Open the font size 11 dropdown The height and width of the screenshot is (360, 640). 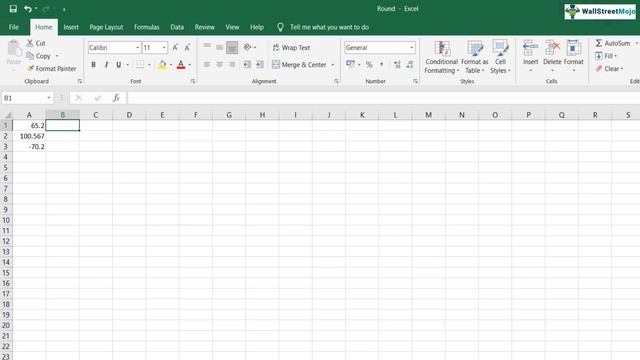[164, 47]
